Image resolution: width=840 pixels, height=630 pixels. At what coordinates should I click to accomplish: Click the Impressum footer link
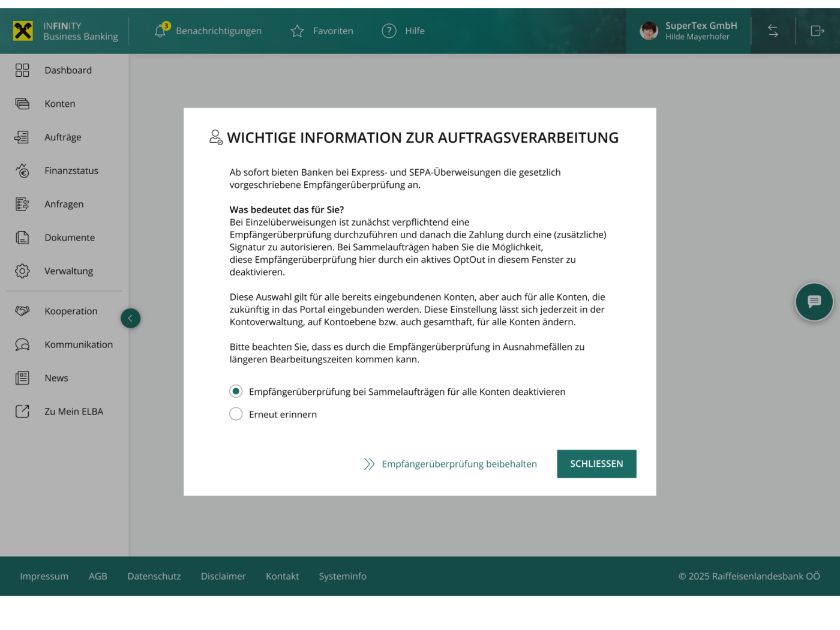pos(44,576)
